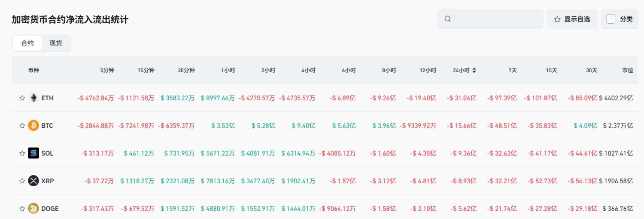
Task: Click the Ethereum coin logo icon
Action: tap(33, 98)
